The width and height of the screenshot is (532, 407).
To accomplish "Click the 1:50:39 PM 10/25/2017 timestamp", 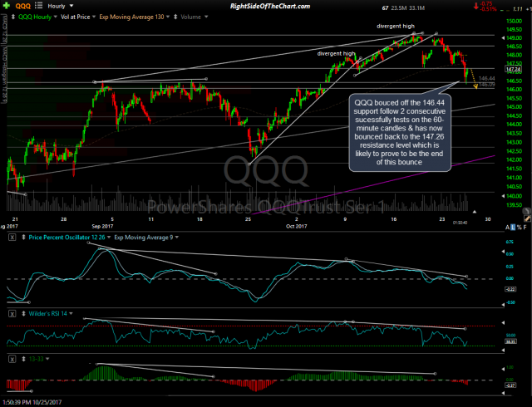I will coord(31,402).
